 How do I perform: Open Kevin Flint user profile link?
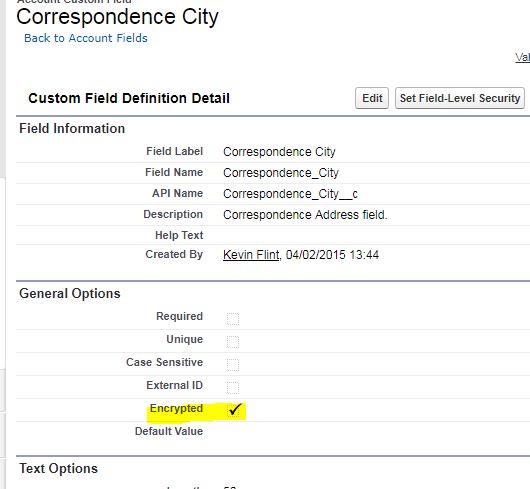tap(251, 254)
